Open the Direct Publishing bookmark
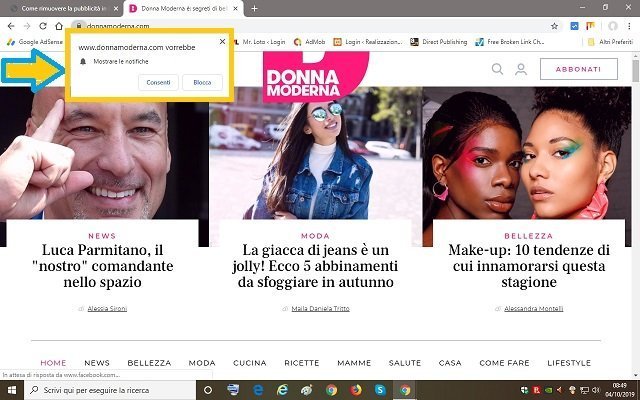The height and width of the screenshot is (400, 640). click(440, 42)
